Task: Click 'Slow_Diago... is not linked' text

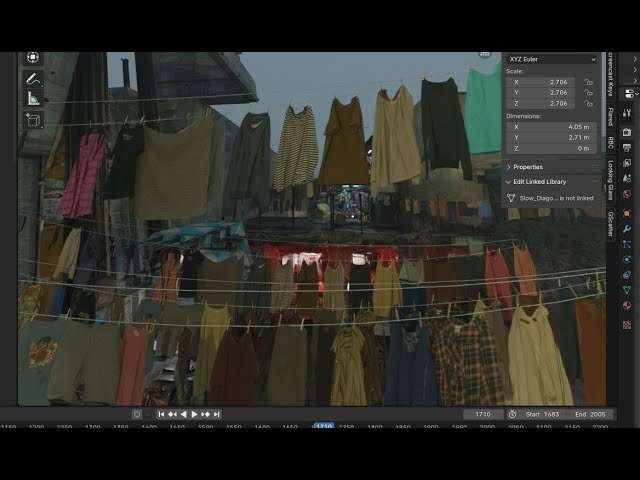Action: pyautogui.click(x=557, y=198)
